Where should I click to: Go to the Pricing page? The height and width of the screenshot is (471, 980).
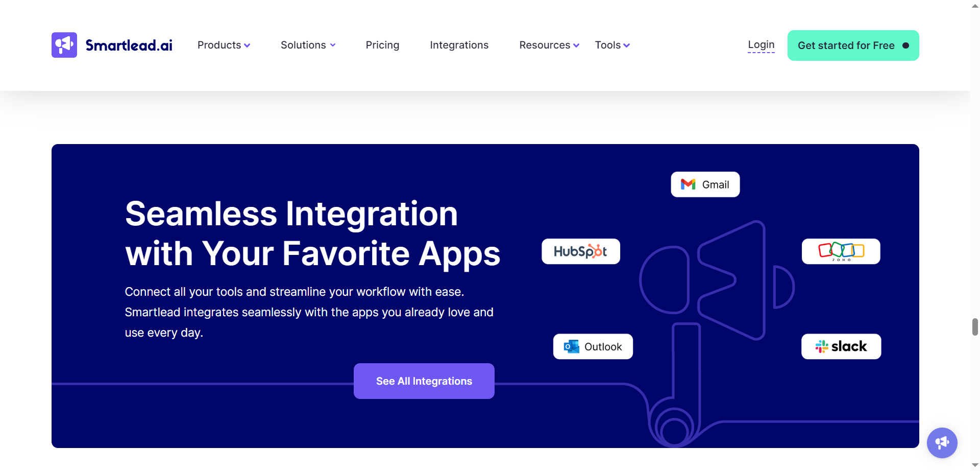click(382, 45)
